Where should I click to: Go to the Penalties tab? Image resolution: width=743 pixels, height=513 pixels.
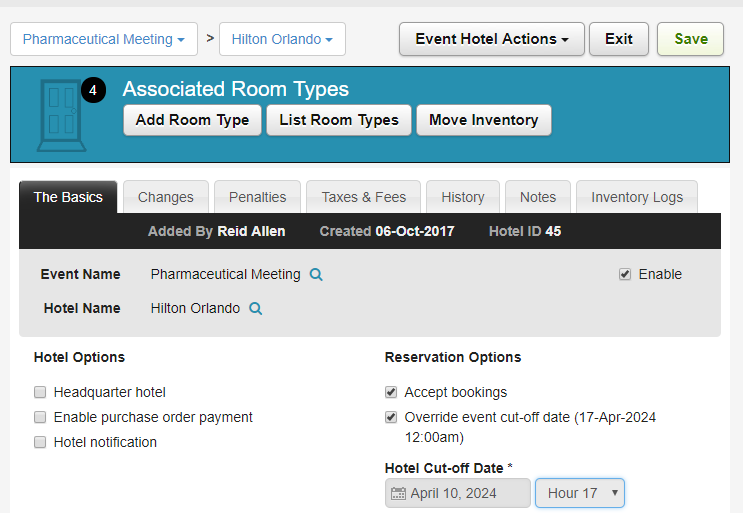point(257,197)
